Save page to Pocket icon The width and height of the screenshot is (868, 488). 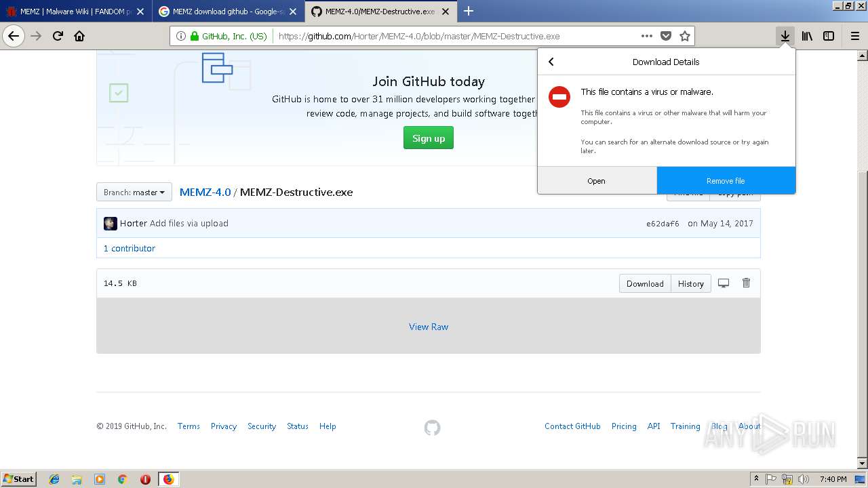(x=666, y=36)
